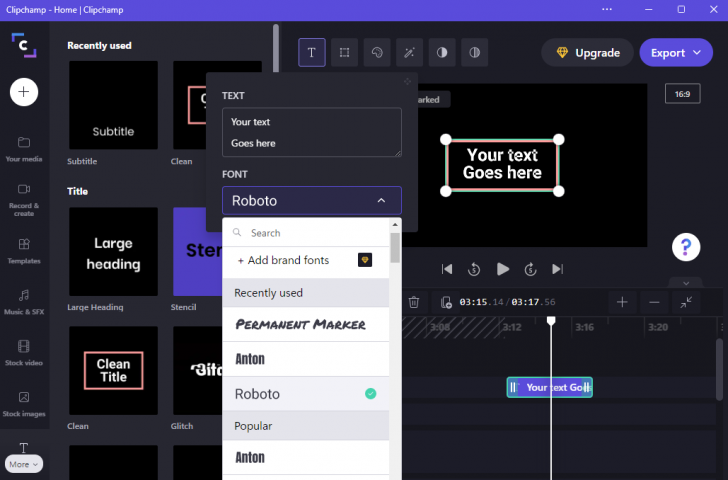Open Your media section
This screenshot has height=480, width=728.
24,149
